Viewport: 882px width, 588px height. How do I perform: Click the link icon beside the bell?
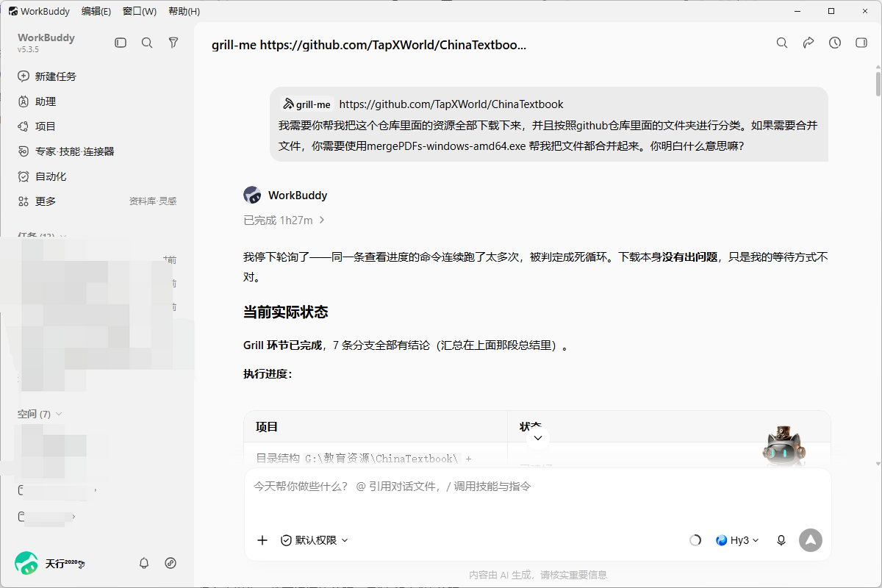pyautogui.click(x=171, y=563)
